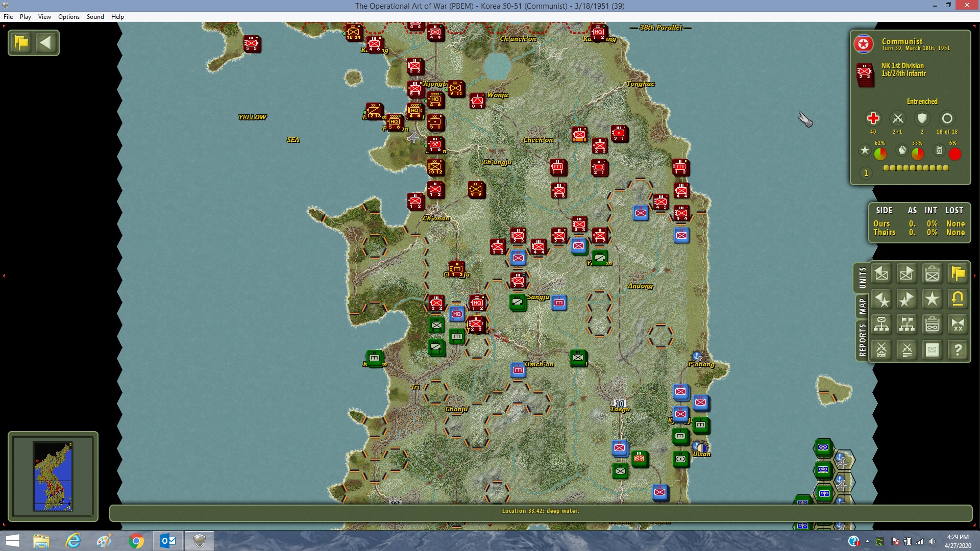Open the clipboard icon with infinity symbol

[933, 324]
